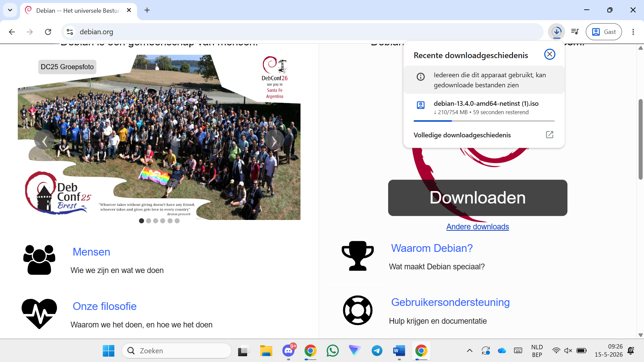Open the Mensen link
Viewport: 644px width, 362px height.
91,252
